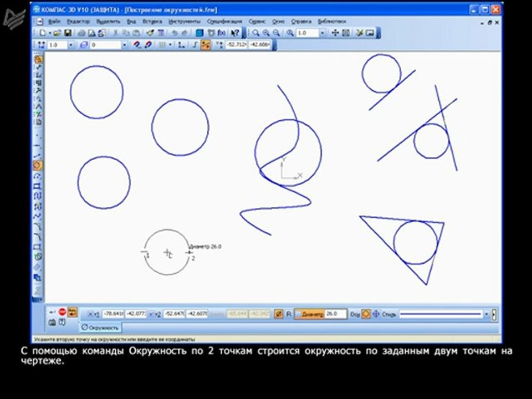Select the Окружность tab
This screenshot has width=532, height=399.
[x=101, y=328]
